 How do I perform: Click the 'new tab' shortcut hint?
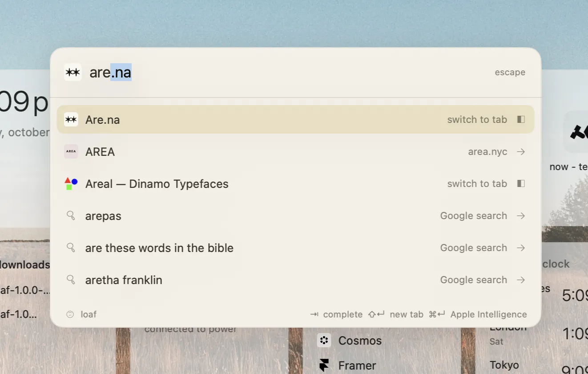tap(407, 314)
